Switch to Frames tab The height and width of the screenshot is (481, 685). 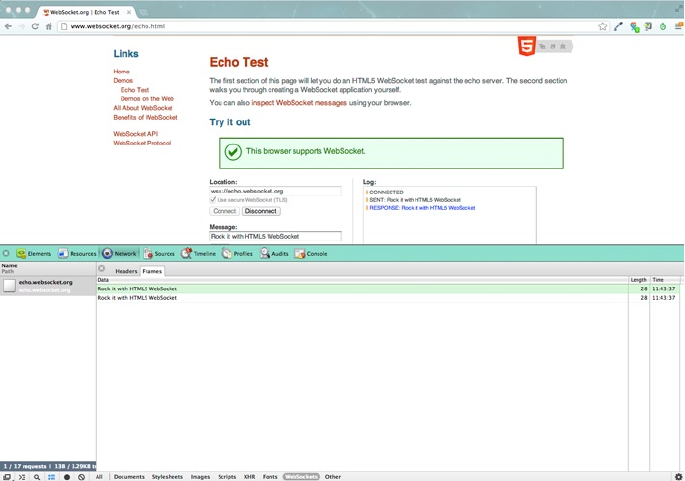pos(152,271)
